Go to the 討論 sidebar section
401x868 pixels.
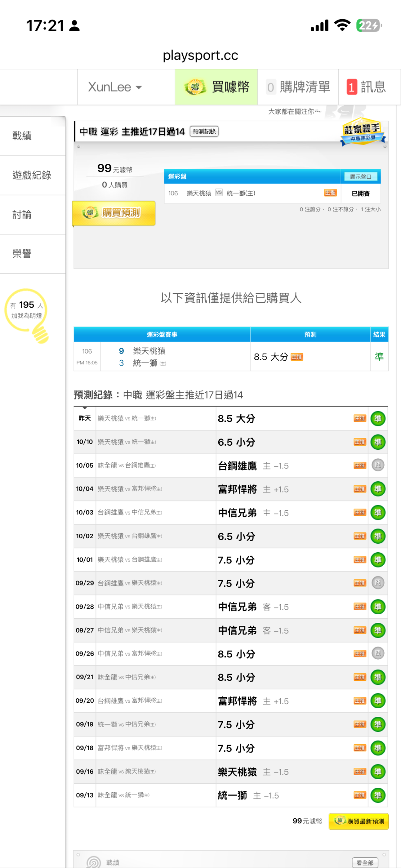(x=22, y=215)
